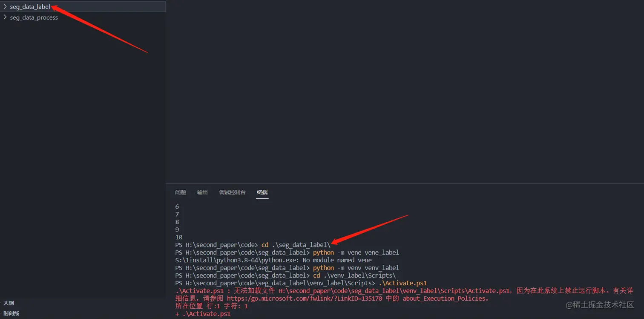The width and height of the screenshot is (644, 319).
Task: Click the '所在位置 行:1 字符: 1' line
Action: point(212,306)
